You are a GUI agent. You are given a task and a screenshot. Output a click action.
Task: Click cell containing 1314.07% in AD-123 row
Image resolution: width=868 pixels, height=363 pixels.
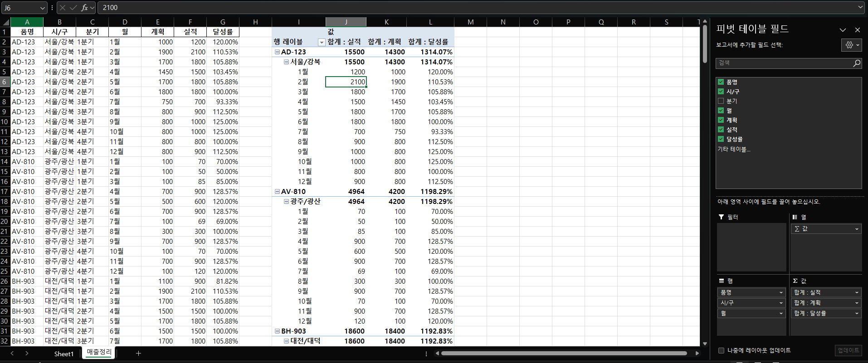click(431, 52)
